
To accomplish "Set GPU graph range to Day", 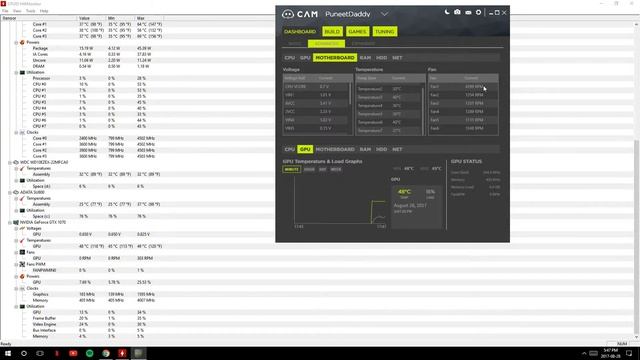I will point(322,169).
